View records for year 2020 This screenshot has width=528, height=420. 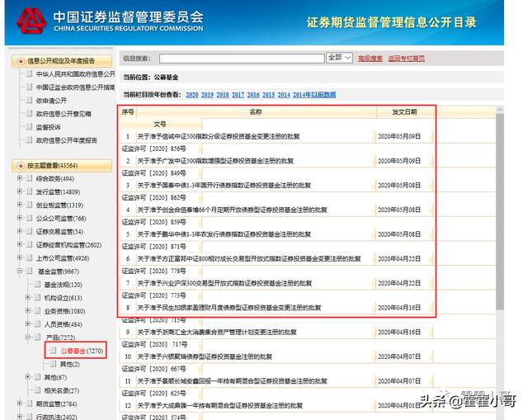tap(192, 95)
